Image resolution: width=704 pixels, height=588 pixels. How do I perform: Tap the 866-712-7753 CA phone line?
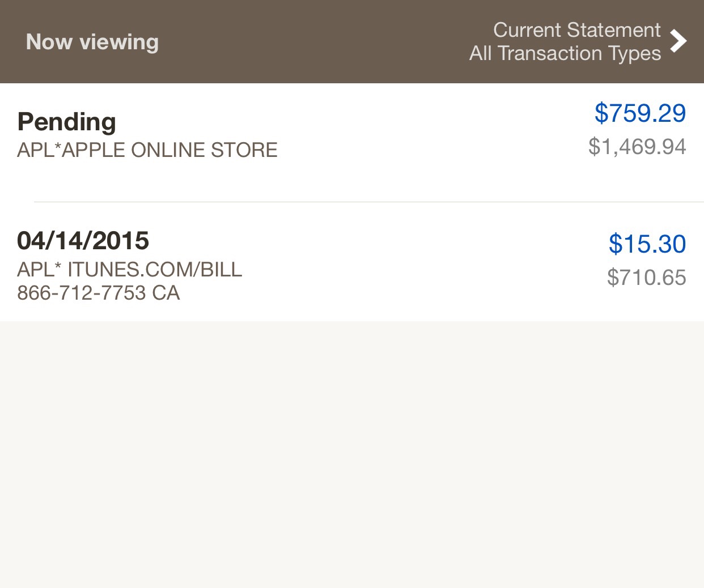99,293
